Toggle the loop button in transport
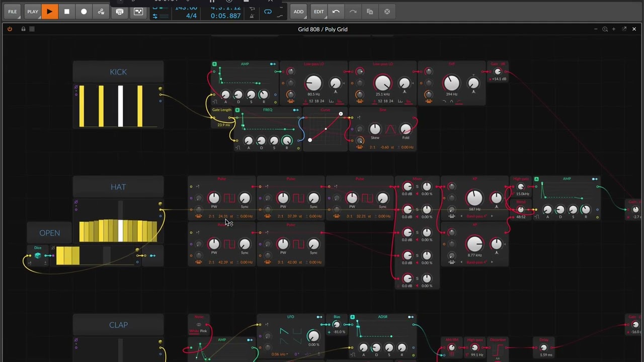This screenshot has height=362, width=644. tap(268, 12)
